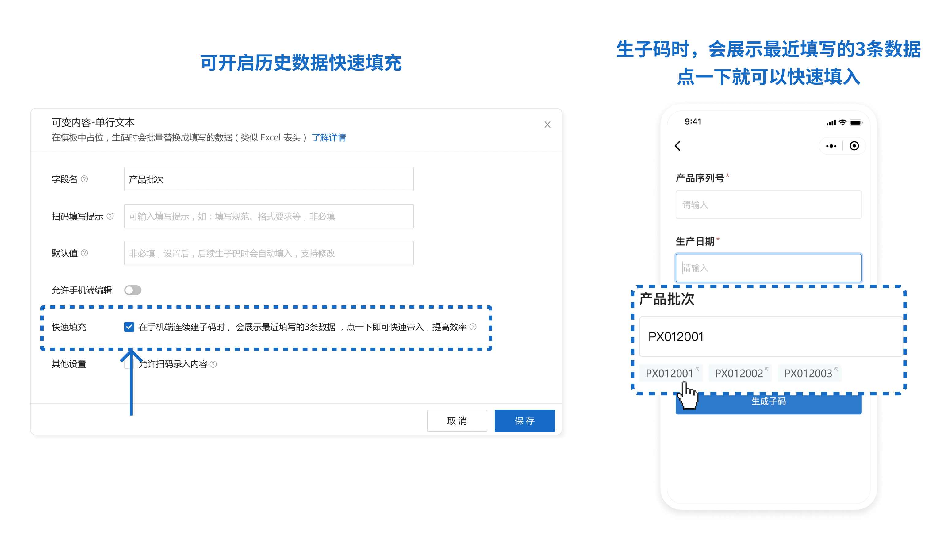This screenshot has width=944, height=560.
Task: Click the 保存 button
Action: 524,421
